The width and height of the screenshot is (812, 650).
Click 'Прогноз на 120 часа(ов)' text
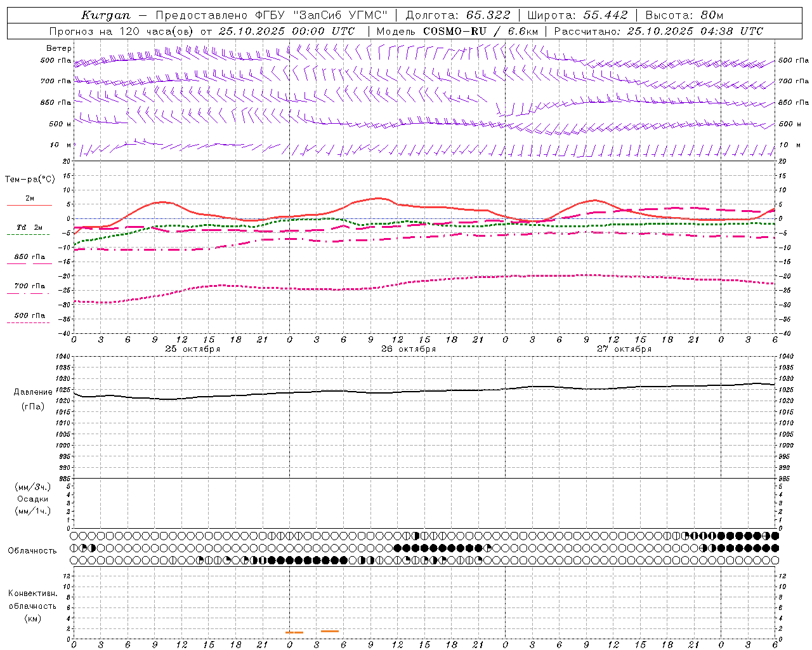[x=122, y=31]
